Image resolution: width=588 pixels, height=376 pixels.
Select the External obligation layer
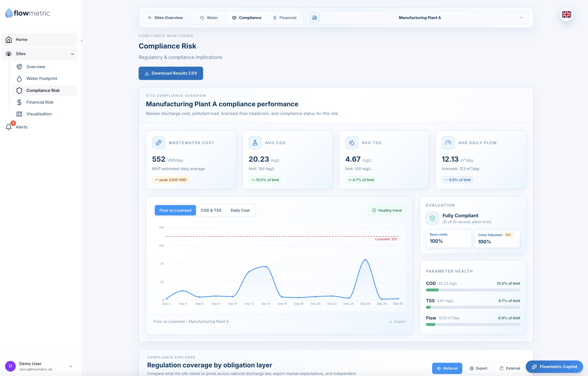510,368
